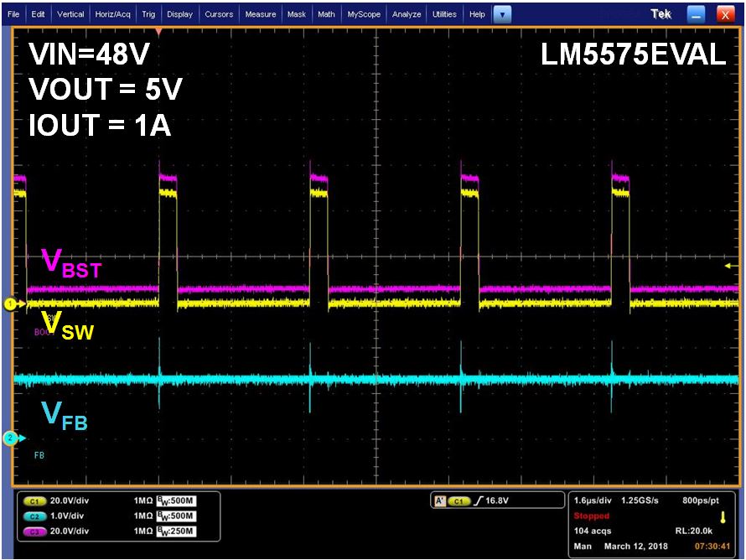
Task: Click the C2 bandwidth 500M indicator
Action: click(177, 516)
